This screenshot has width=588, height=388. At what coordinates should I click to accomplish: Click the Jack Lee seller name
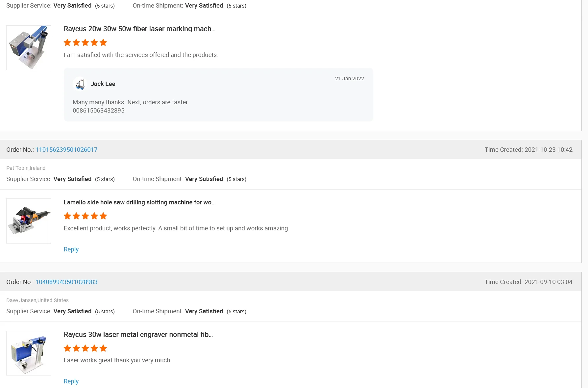[103, 84]
